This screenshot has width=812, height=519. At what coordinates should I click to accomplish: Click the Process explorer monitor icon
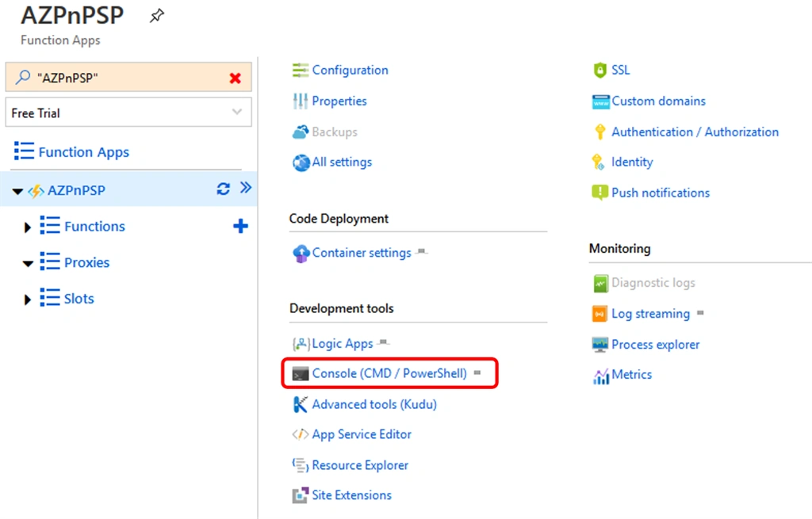(x=600, y=345)
